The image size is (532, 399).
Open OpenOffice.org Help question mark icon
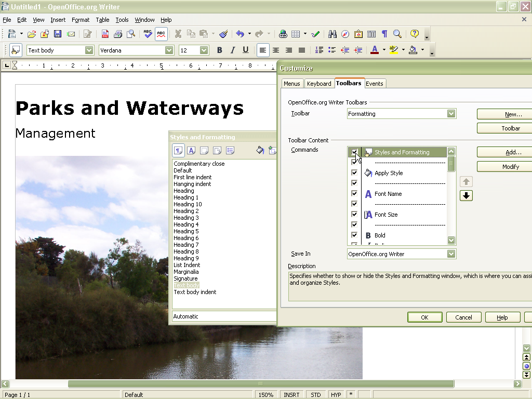tap(414, 34)
